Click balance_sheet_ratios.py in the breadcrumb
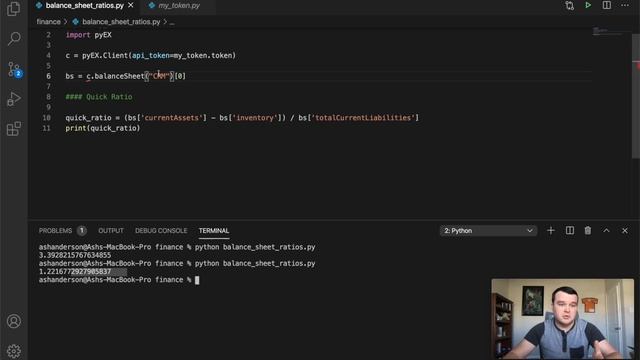Image resolution: width=640 pixels, height=360 pixels. (121, 22)
